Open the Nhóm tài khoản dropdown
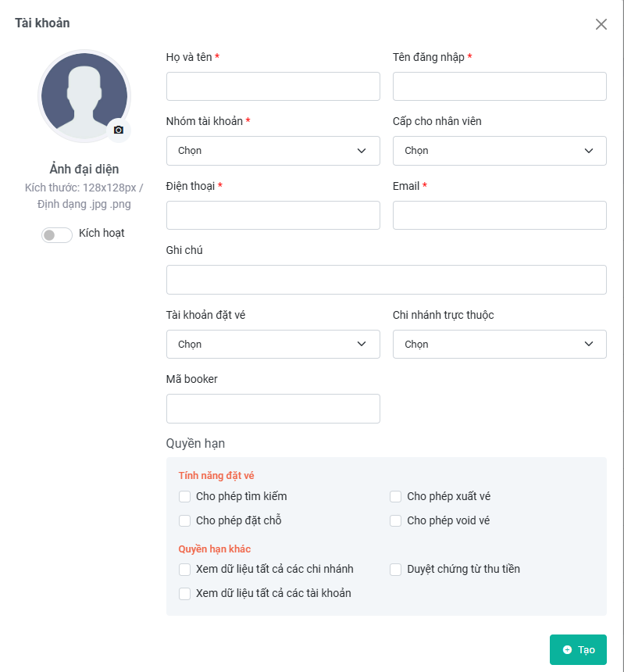 tap(273, 151)
